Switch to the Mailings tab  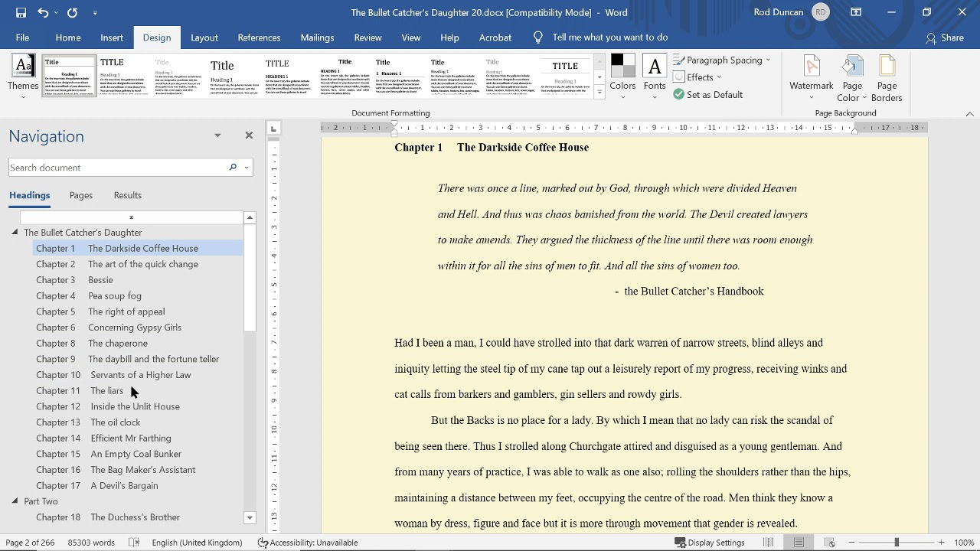(317, 37)
